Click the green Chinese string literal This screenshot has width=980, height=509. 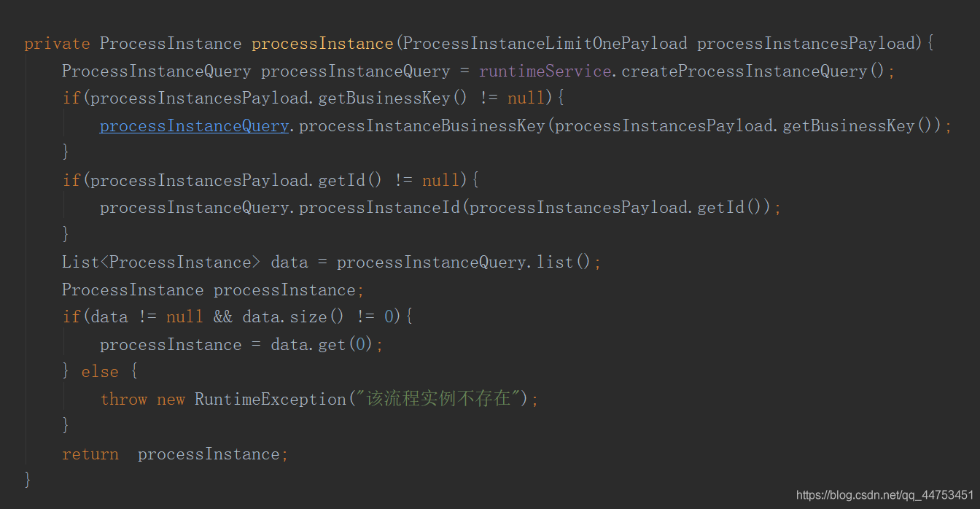tap(437, 400)
